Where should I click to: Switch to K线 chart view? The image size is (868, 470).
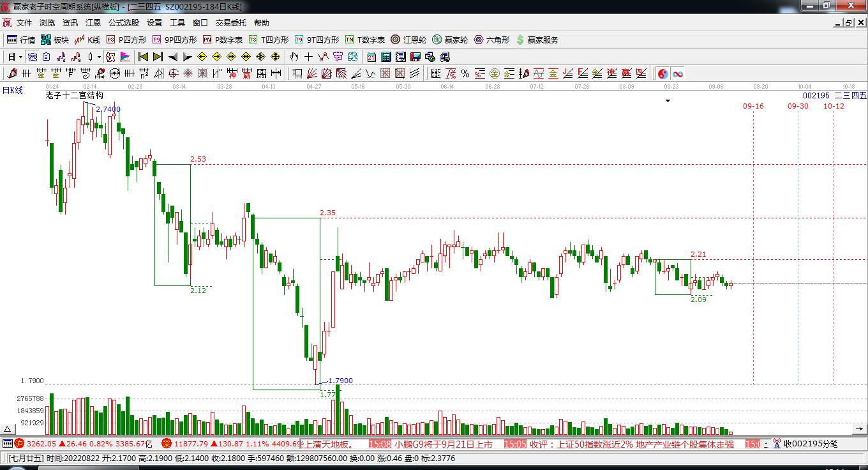[x=87, y=40]
